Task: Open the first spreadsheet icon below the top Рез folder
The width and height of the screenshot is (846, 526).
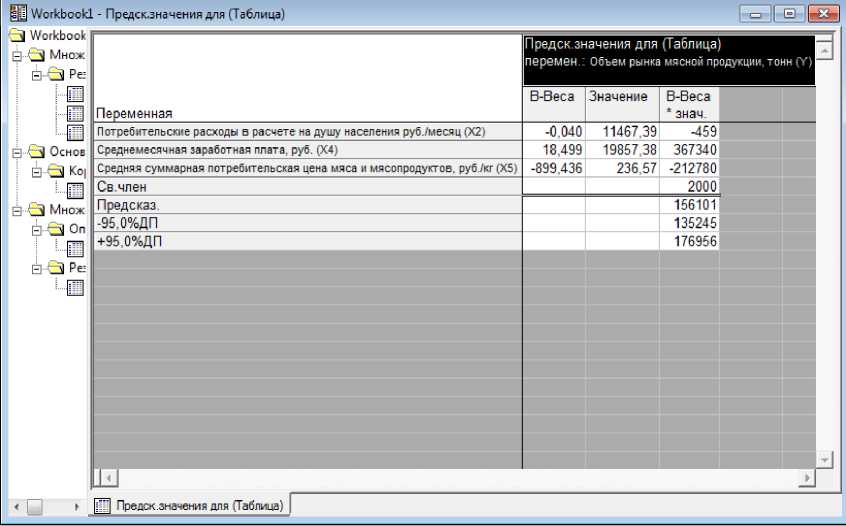Action: pos(75,94)
